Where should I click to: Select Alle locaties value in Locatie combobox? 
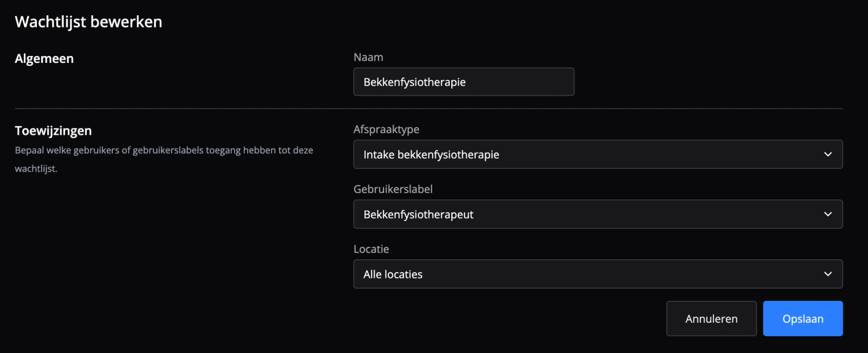[x=392, y=274]
